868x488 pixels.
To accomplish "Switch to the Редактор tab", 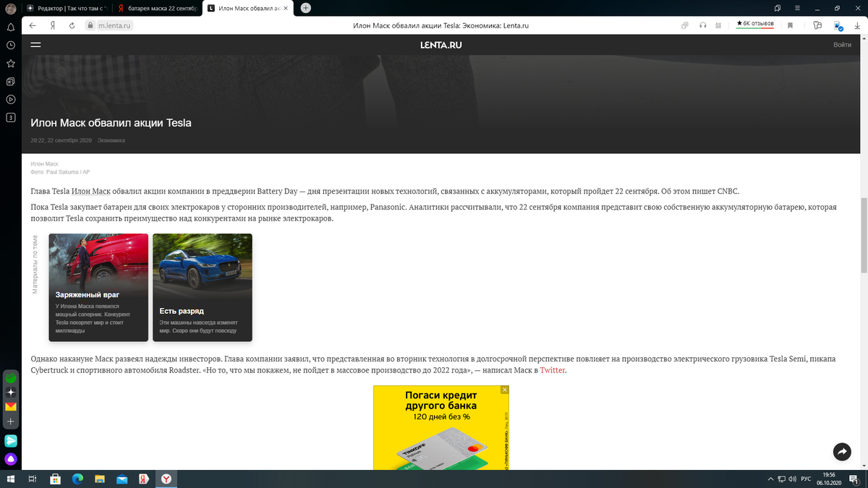I will pyautogui.click(x=67, y=8).
